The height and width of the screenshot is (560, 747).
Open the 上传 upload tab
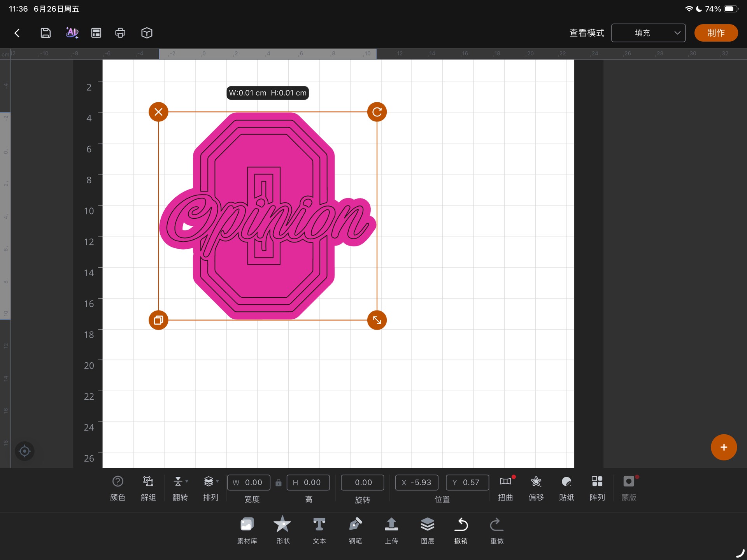391,530
